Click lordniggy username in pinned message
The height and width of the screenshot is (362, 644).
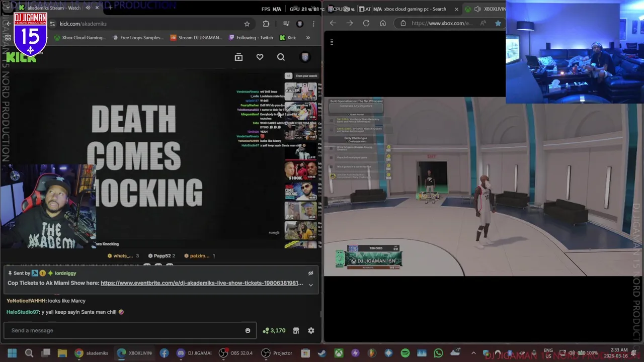pyautogui.click(x=65, y=273)
